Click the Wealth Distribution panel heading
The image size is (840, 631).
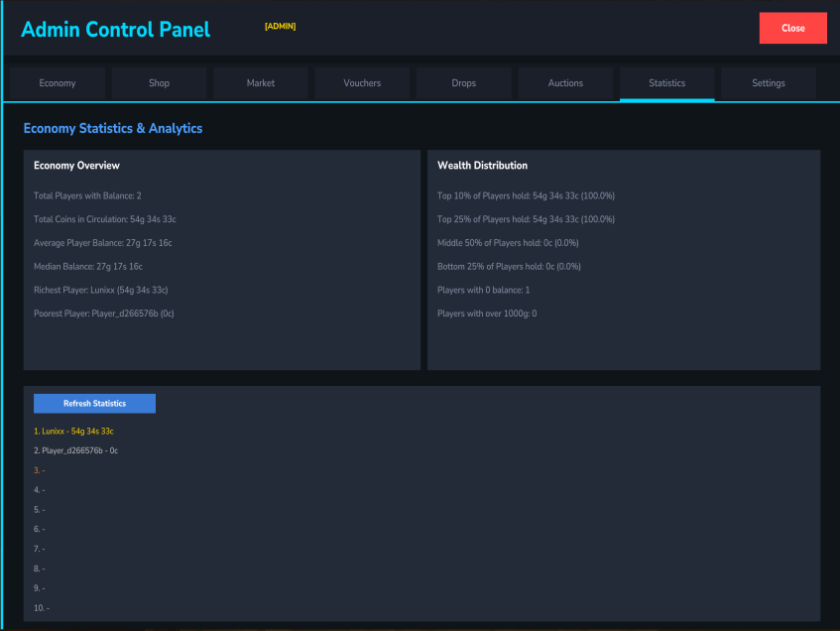(482, 166)
